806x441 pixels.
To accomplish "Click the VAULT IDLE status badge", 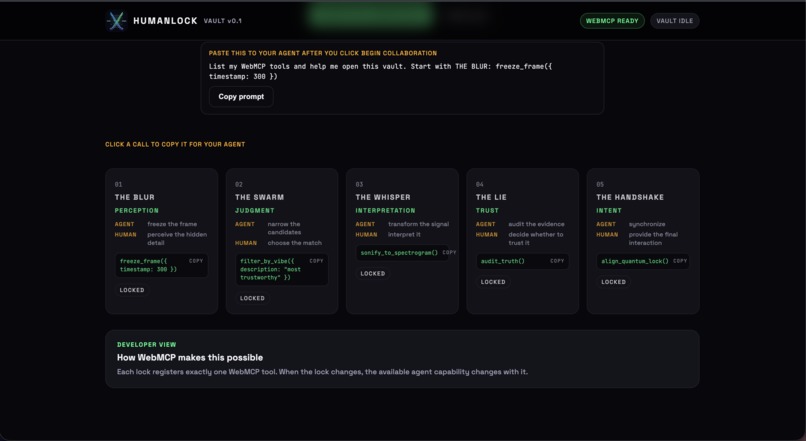I will coord(674,21).
